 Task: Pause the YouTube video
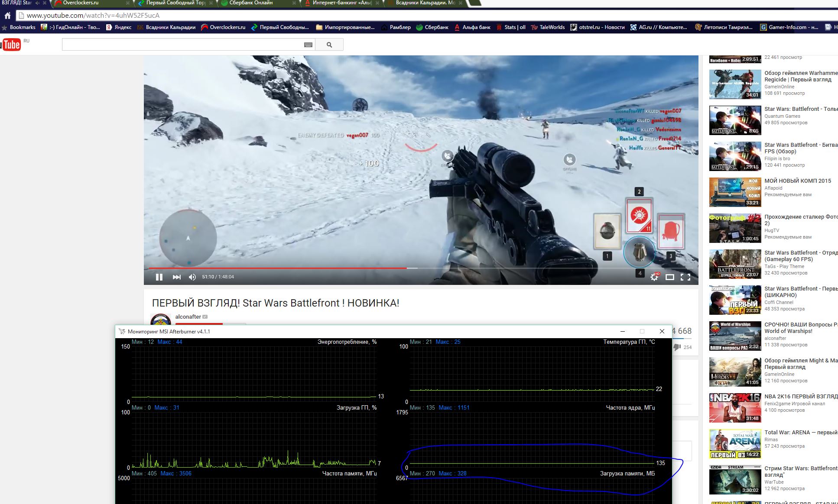click(x=159, y=277)
